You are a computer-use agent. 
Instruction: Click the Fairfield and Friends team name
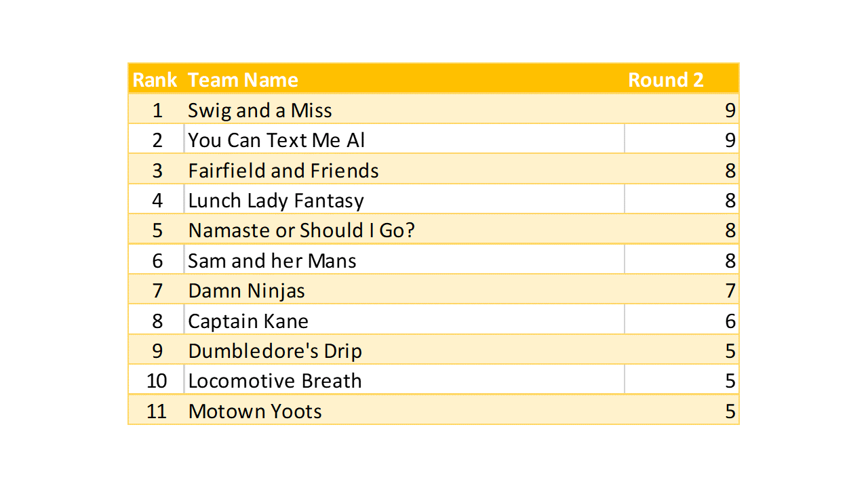coord(283,170)
